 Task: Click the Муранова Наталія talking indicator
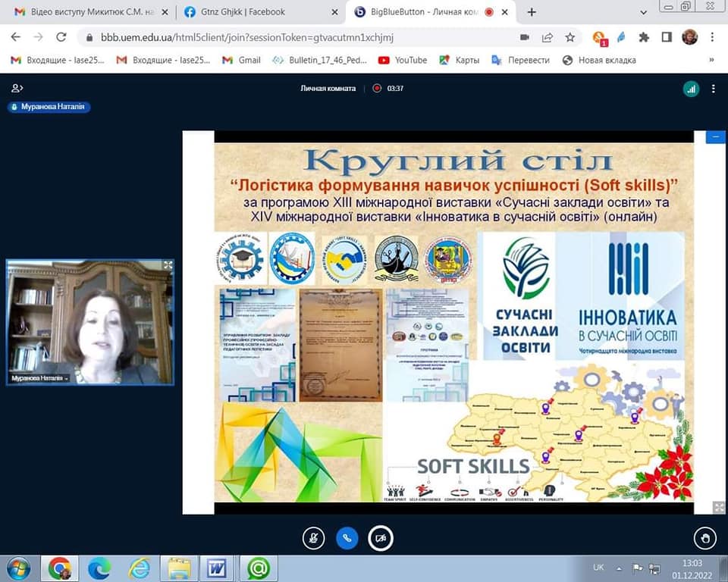click(49, 108)
